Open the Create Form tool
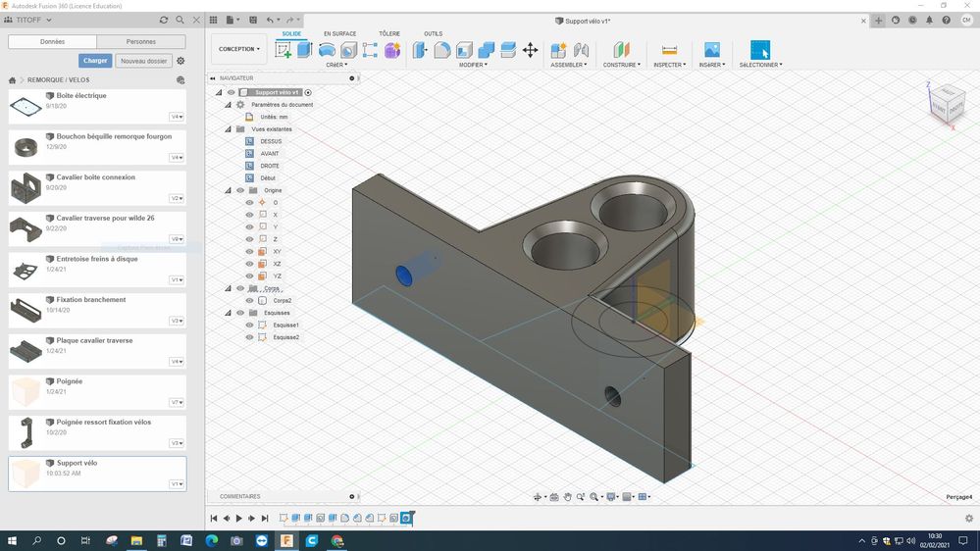Viewport: 980px width, 551px height. click(392, 50)
